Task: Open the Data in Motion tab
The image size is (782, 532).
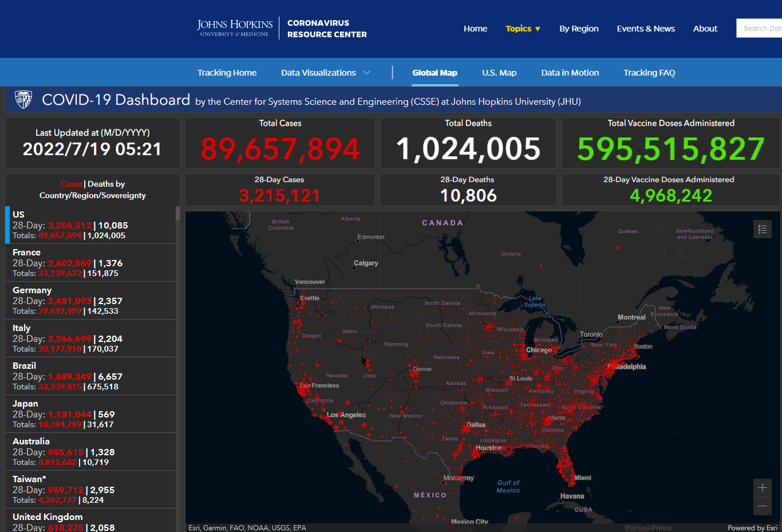Action: [x=570, y=73]
